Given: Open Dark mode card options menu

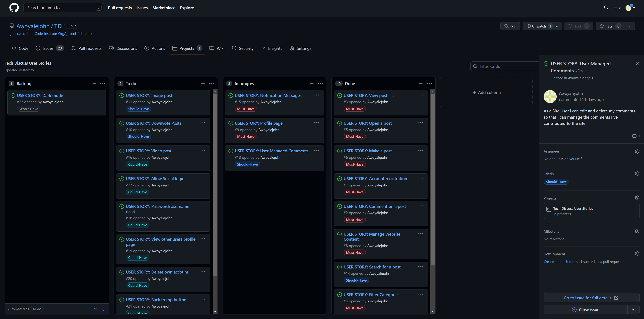Looking at the screenshot, I should pos(99,95).
